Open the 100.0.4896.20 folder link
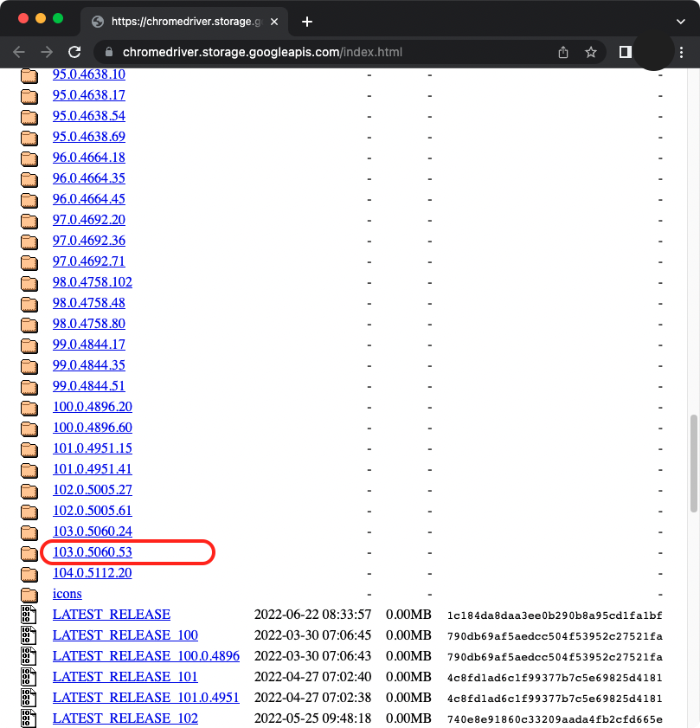 pyautogui.click(x=93, y=407)
